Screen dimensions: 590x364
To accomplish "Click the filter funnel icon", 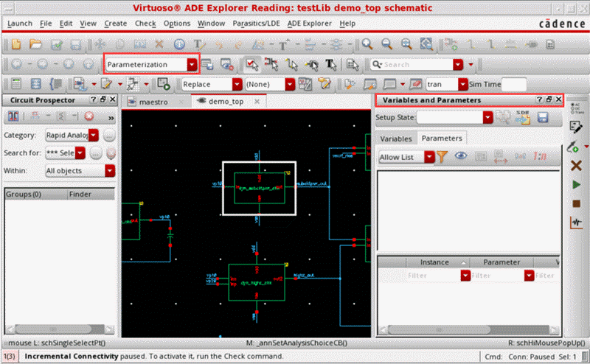I will click(442, 156).
